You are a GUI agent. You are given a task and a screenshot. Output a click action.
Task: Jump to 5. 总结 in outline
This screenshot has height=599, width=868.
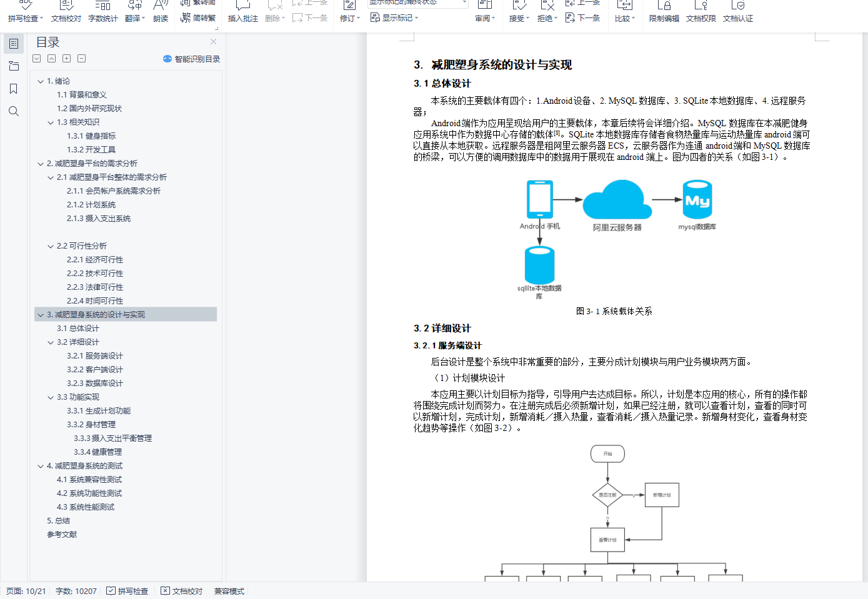(58, 521)
